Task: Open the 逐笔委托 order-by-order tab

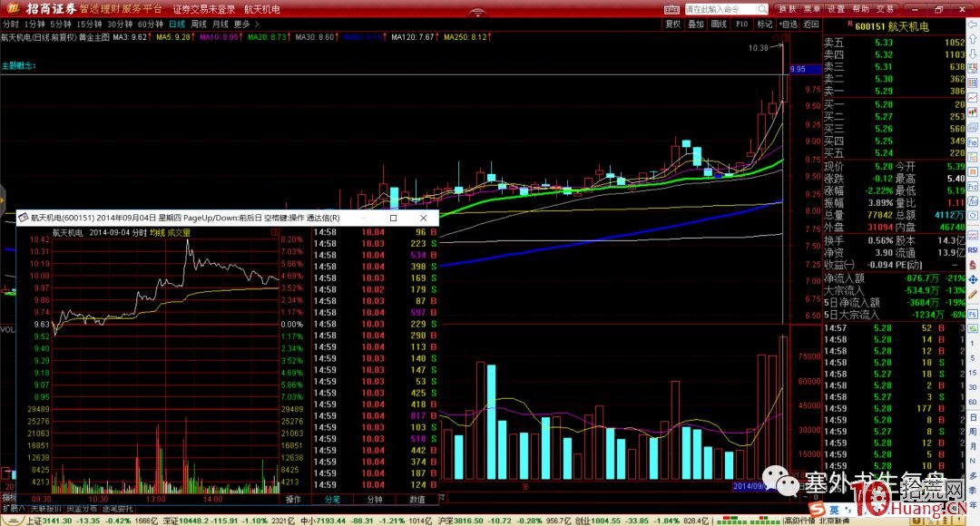Action: pyautogui.click(x=117, y=509)
